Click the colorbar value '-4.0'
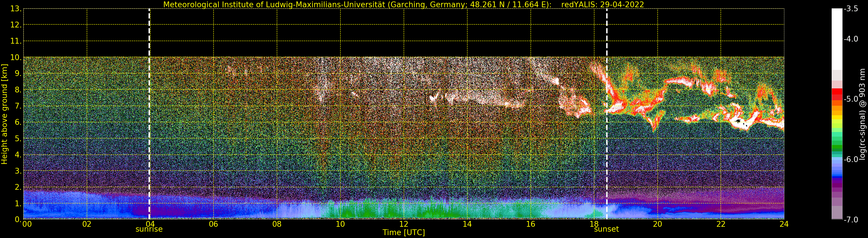 (x=851, y=39)
